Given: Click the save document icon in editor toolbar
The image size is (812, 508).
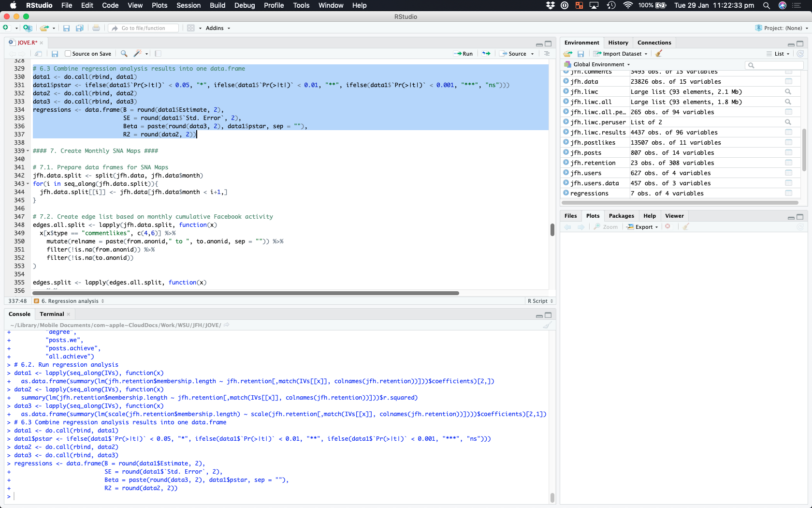Looking at the screenshot, I should [55, 54].
